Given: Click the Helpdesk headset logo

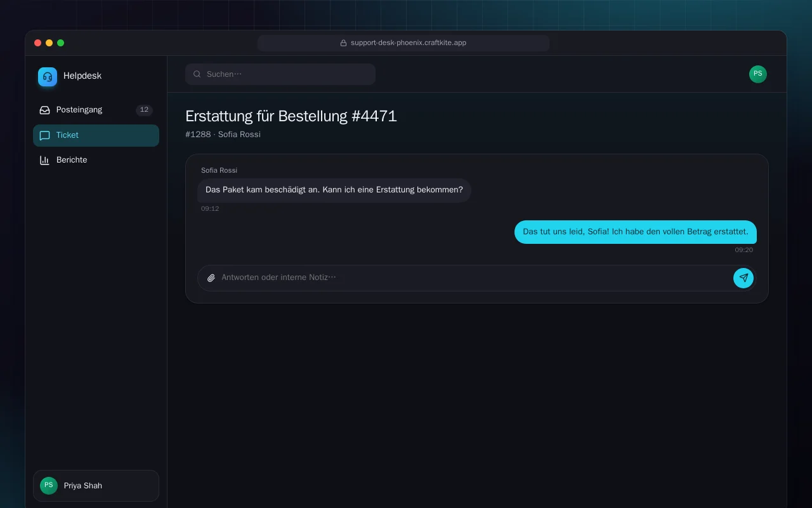Looking at the screenshot, I should coord(48,77).
